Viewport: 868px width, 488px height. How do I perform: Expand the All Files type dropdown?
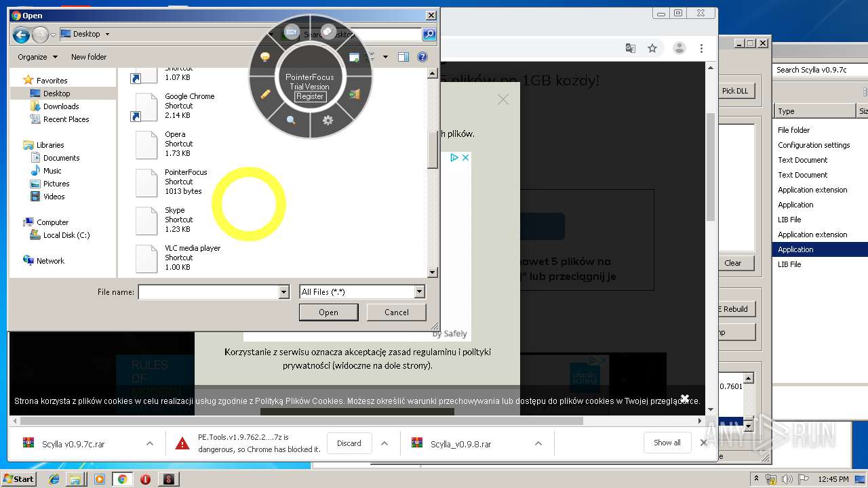[419, 292]
